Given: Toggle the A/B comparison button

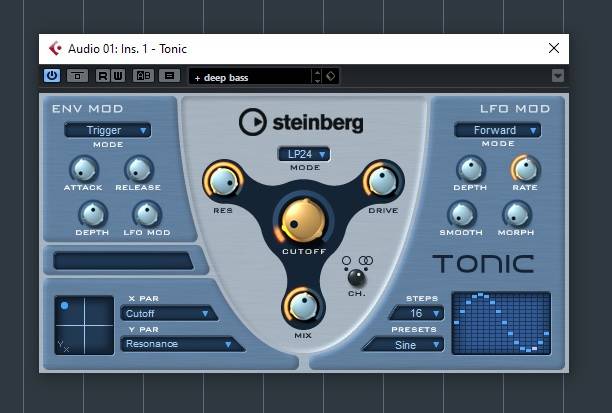Looking at the screenshot, I should pos(143,75).
